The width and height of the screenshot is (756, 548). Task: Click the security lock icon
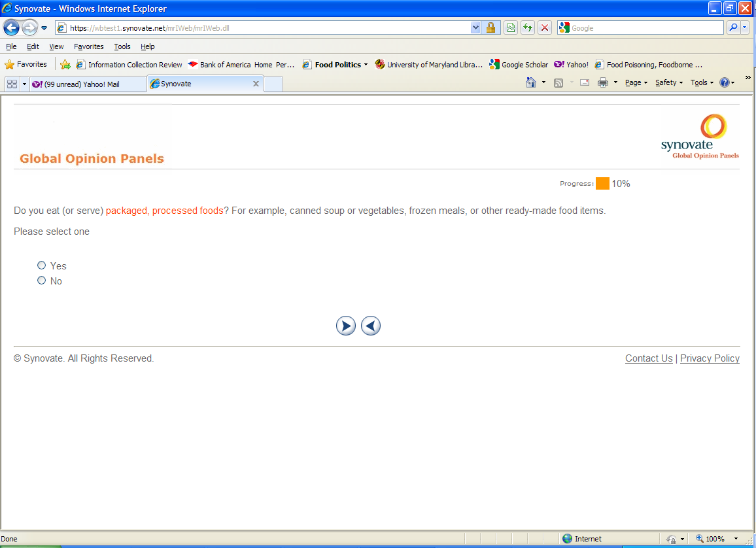click(x=491, y=28)
